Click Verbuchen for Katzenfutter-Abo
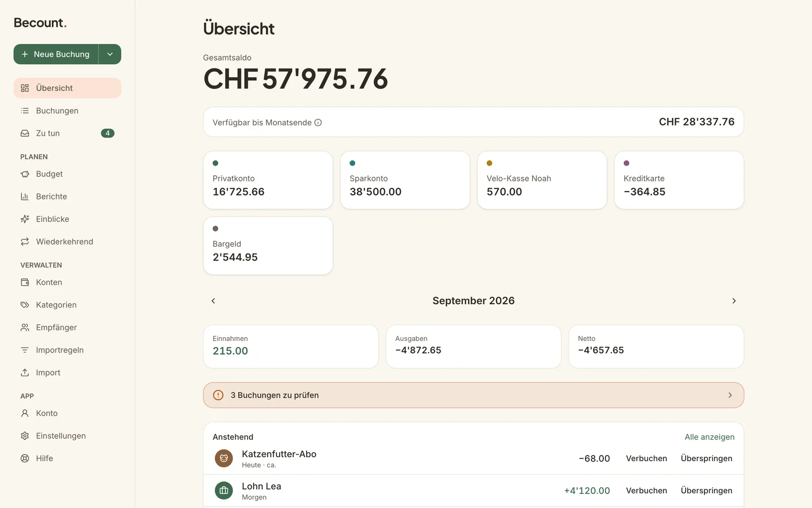Image resolution: width=812 pixels, height=508 pixels. (647, 458)
